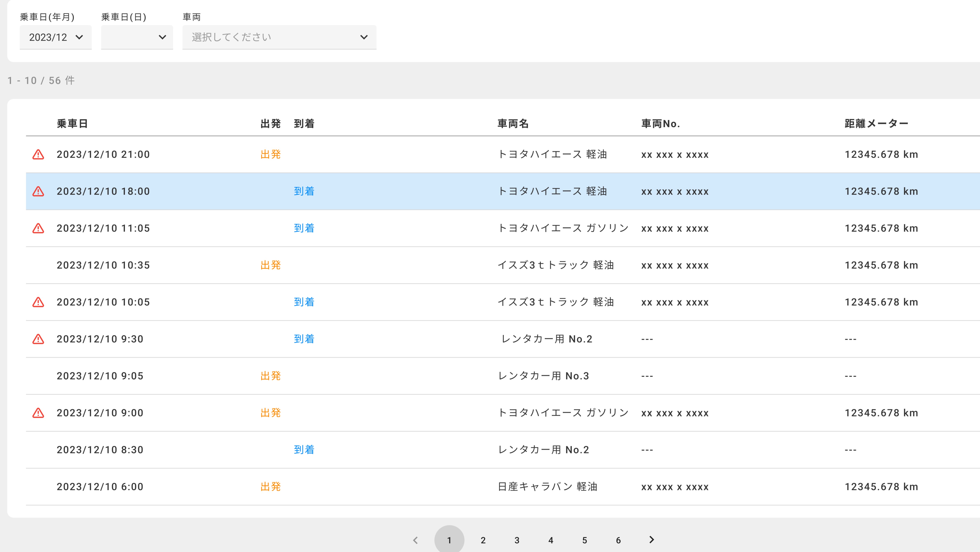This screenshot has width=980, height=552.
Task: Click 到着 link in 11:05 row
Action: pyautogui.click(x=304, y=228)
